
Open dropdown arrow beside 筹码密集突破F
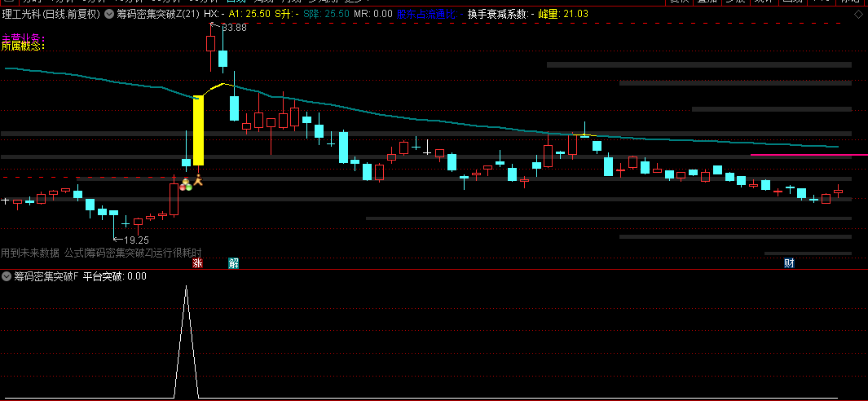pyautogui.click(x=7, y=275)
